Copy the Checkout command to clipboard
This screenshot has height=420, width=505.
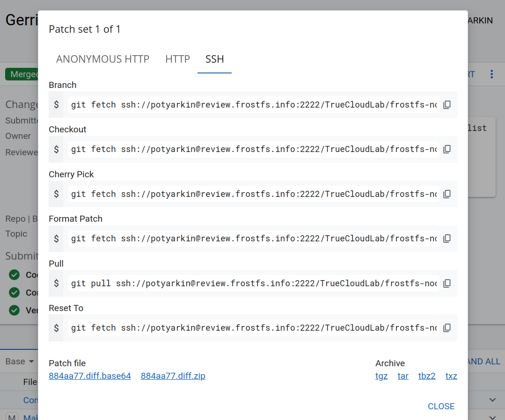447,149
